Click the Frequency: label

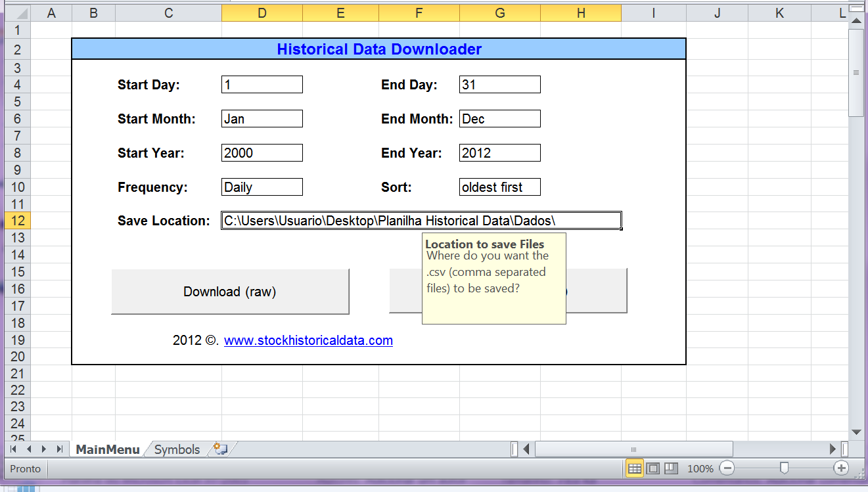tap(152, 187)
